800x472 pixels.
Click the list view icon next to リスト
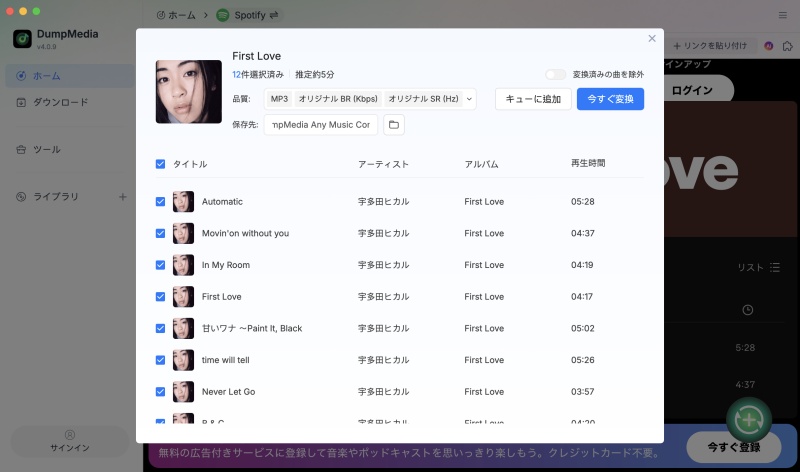[774, 267]
